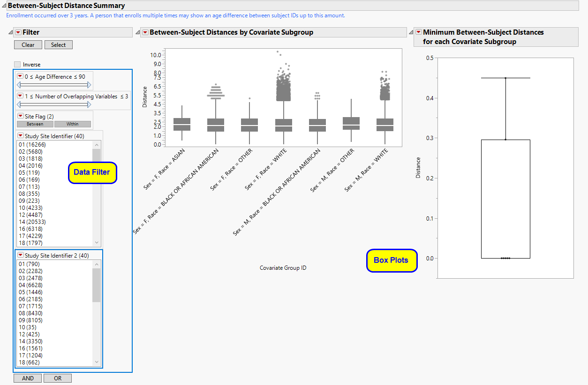588x385 pixels.
Task: Adjust Number of Overlapping Variables slider
Action: pyautogui.click(x=53, y=105)
